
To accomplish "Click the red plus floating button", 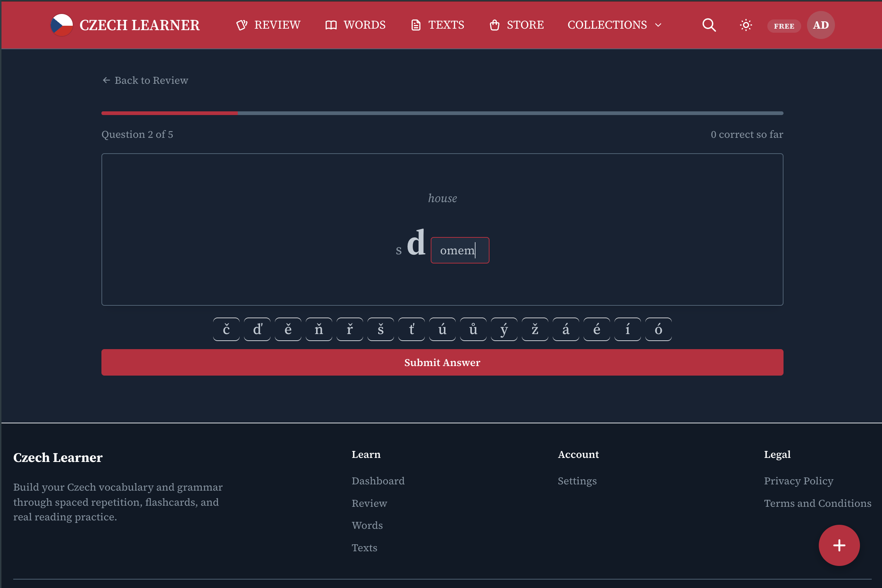I will click(x=839, y=545).
